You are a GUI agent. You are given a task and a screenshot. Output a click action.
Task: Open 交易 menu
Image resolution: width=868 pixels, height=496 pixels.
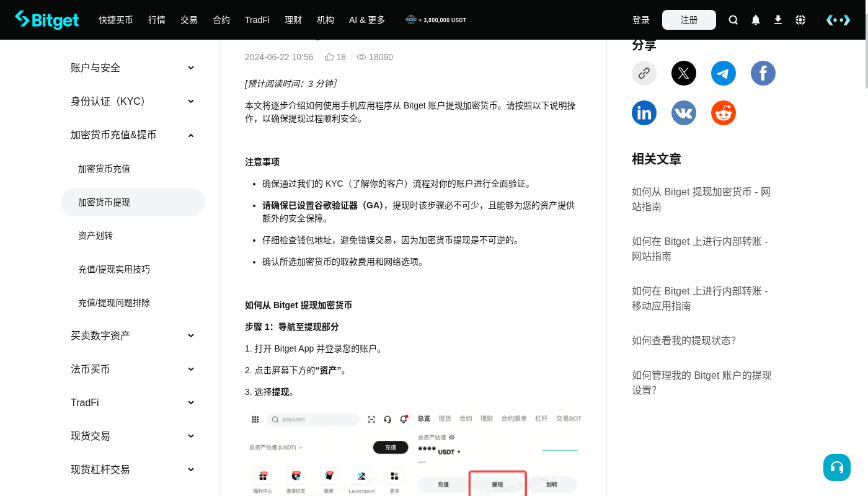pos(189,20)
